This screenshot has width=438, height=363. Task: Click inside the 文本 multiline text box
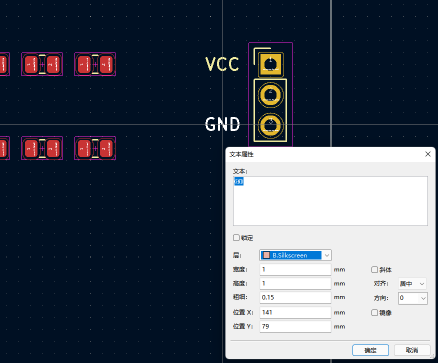[330, 201]
